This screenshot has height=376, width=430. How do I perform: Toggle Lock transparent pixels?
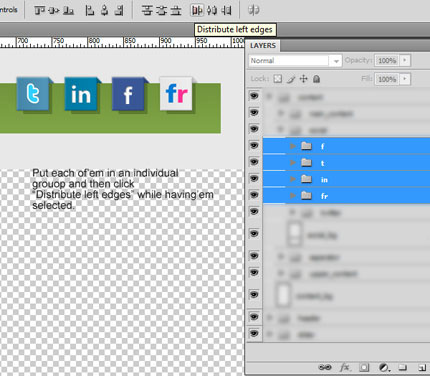pyautogui.click(x=278, y=79)
